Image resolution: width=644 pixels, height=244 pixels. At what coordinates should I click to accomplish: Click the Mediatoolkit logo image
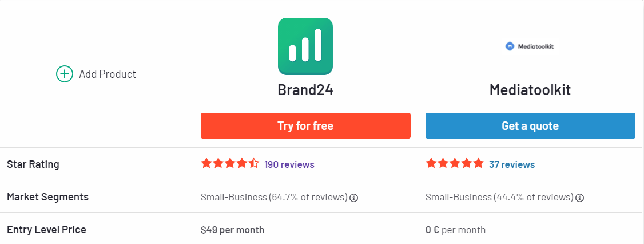(x=530, y=46)
